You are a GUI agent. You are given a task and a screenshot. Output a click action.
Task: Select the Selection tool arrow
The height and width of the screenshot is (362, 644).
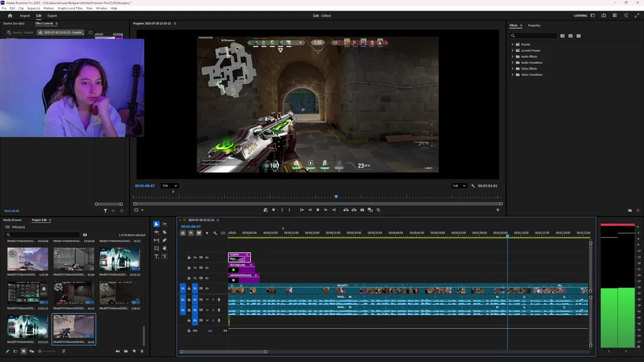tap(156, 224)
